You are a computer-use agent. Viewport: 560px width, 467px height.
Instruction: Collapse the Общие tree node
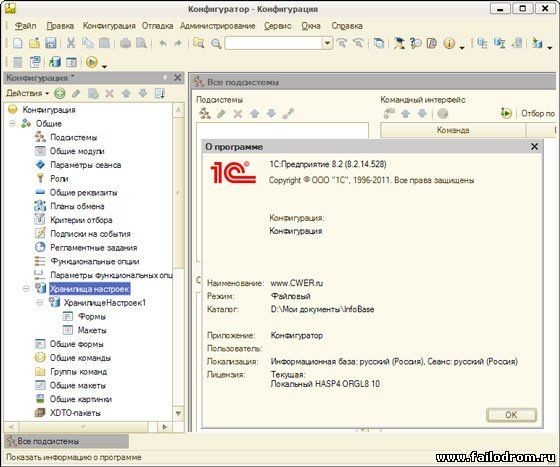click(x=12, y=124)
